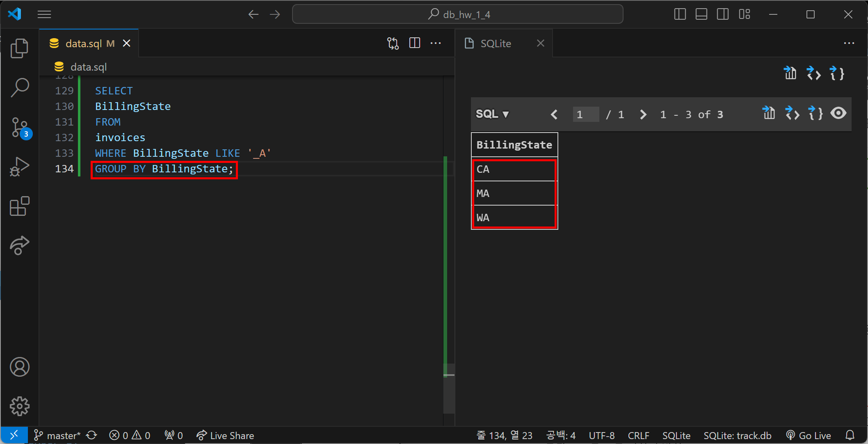Click Go Live in the status bar
This screenshot has width=868, height=444.
pos(809,435)
